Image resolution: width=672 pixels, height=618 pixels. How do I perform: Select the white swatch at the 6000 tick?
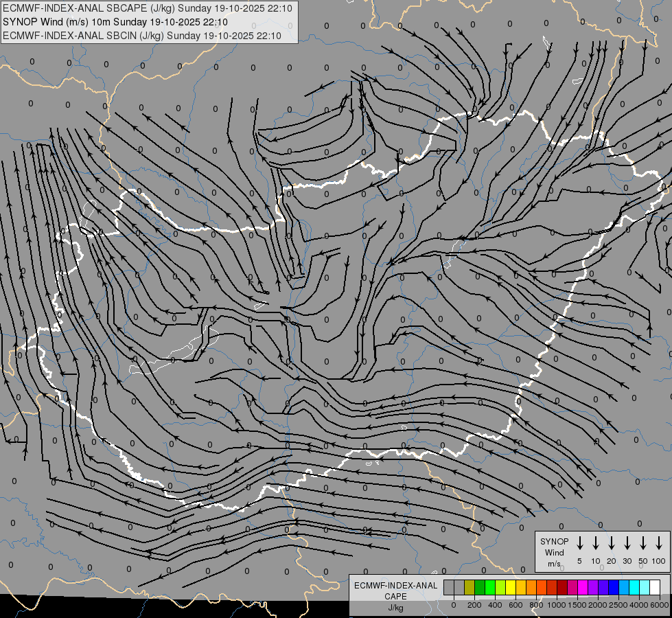click(x=656, y=587)
